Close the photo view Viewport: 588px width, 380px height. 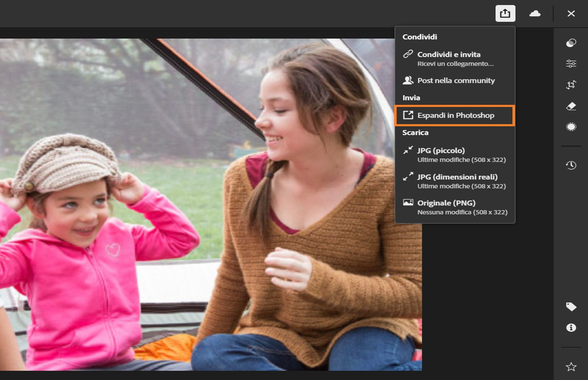(x=571, y=14)
